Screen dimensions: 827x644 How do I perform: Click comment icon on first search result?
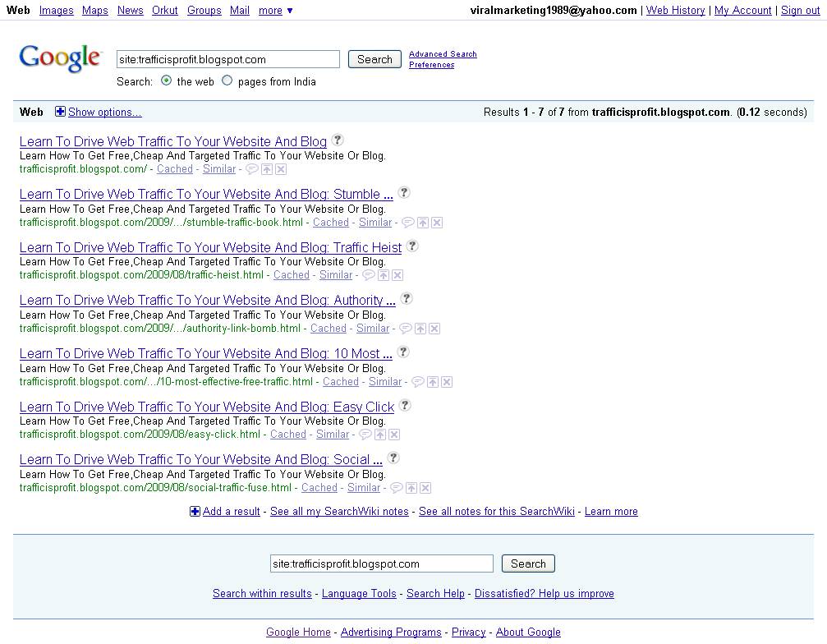tap(252, 169)
